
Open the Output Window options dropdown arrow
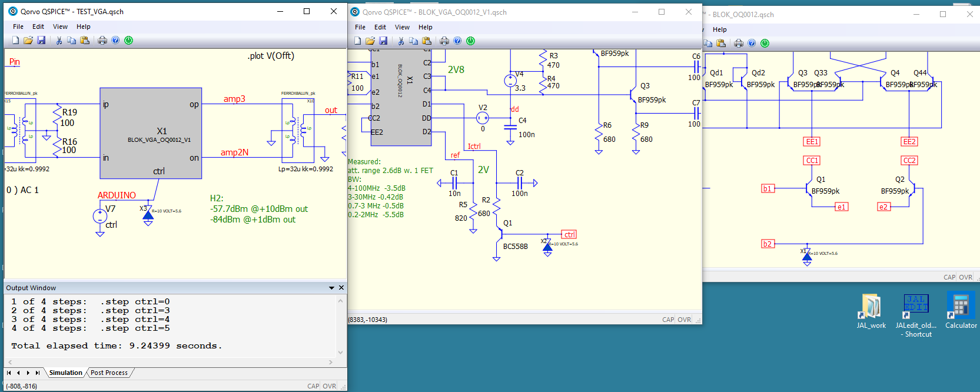(331, 288)
